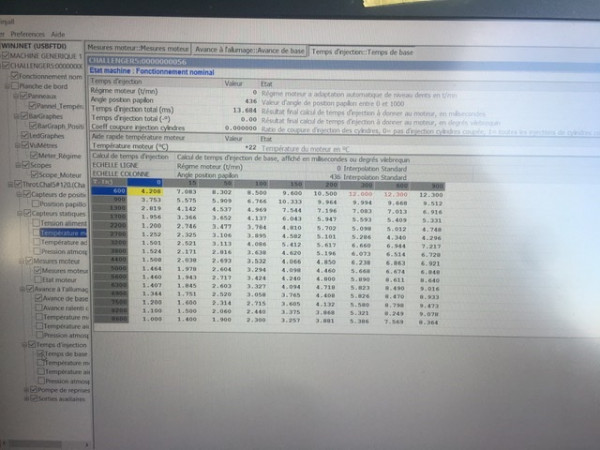Click the red 12.000 cell
The height and width of the screenshot is (450, 600).
point(360,194)
